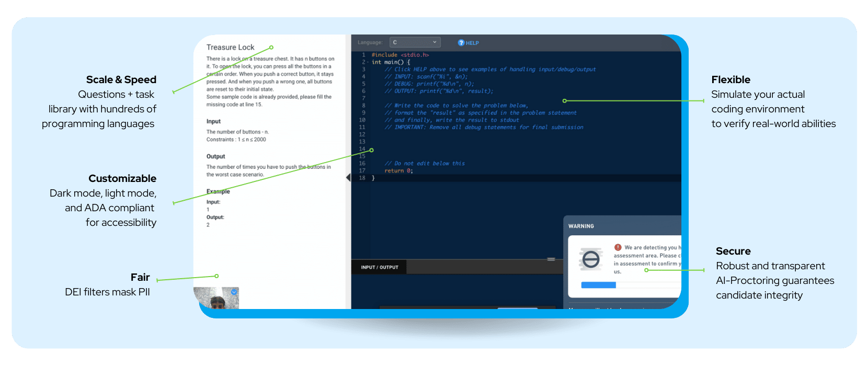Image resolution: width=868 pixels, height=366 pixels.
Task: Click the "DEI filters mask PII" text
Action: point(107,292)
